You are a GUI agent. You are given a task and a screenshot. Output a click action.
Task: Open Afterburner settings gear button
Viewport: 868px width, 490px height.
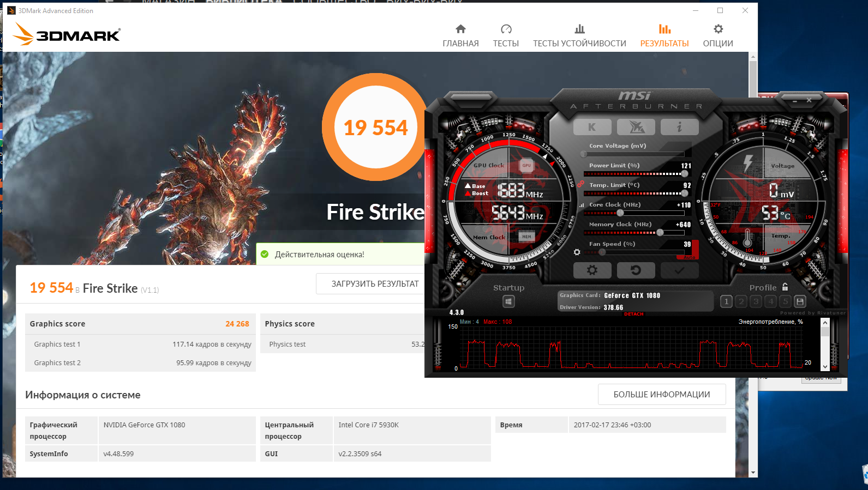click(592, 270)
